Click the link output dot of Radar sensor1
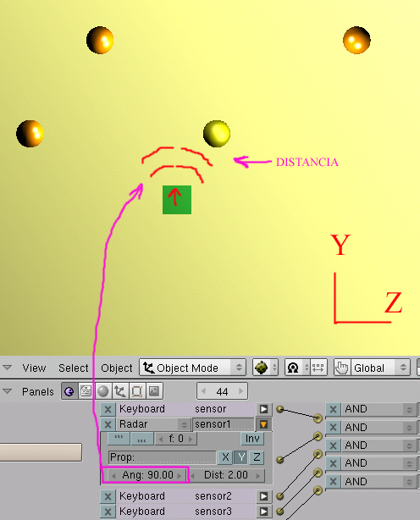 [x=280, y=460]
